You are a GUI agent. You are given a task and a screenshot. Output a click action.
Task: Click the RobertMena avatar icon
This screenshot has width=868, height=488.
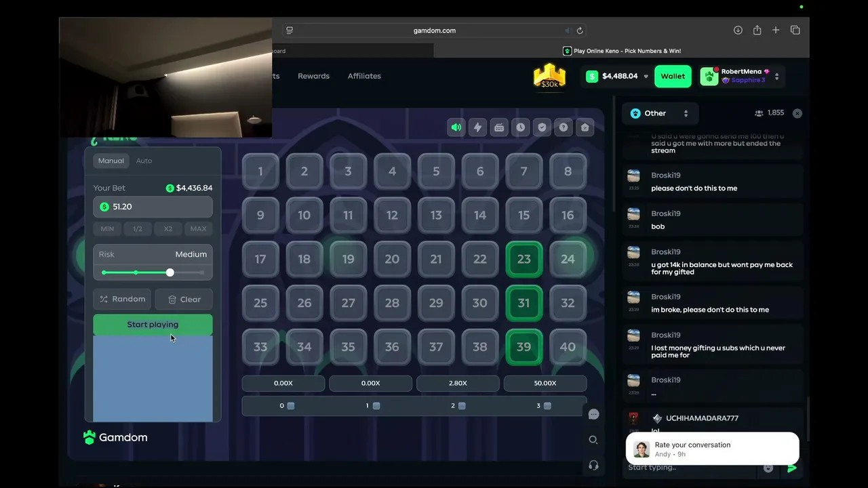(709, 76)
